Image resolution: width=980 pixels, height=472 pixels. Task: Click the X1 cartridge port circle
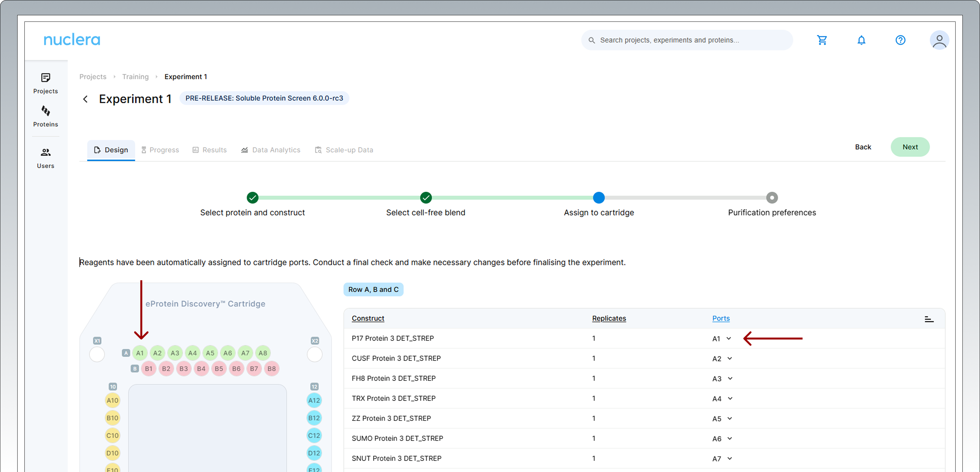click(x=97, y=354)
